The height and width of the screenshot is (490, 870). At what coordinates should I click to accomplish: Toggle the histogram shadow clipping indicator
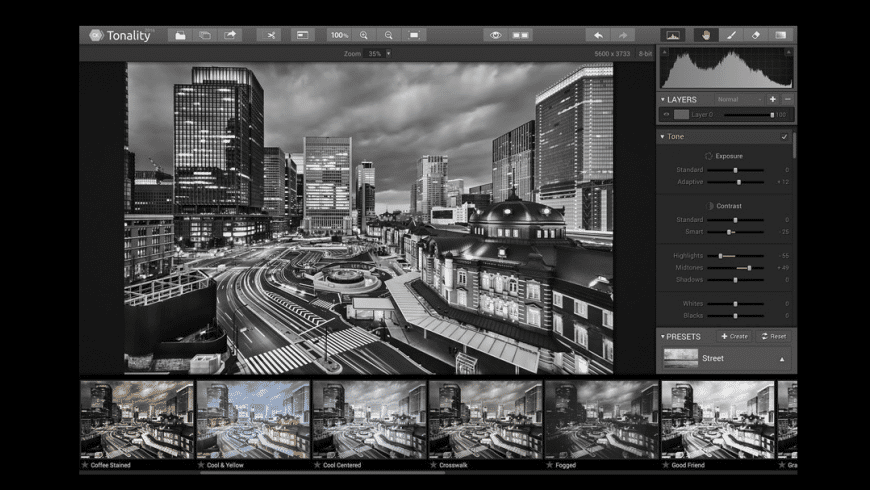664,52
